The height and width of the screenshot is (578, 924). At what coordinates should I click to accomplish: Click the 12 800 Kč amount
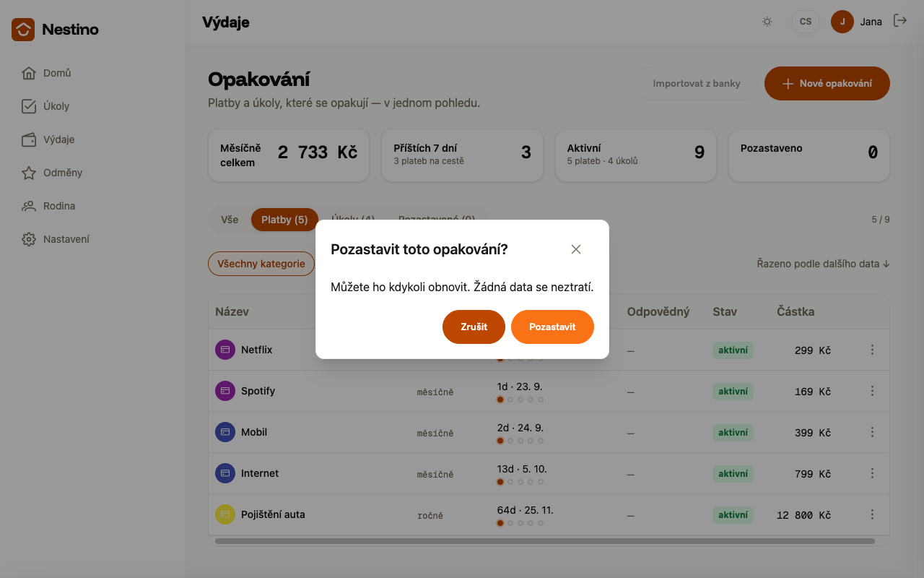[x=803, y=515]
